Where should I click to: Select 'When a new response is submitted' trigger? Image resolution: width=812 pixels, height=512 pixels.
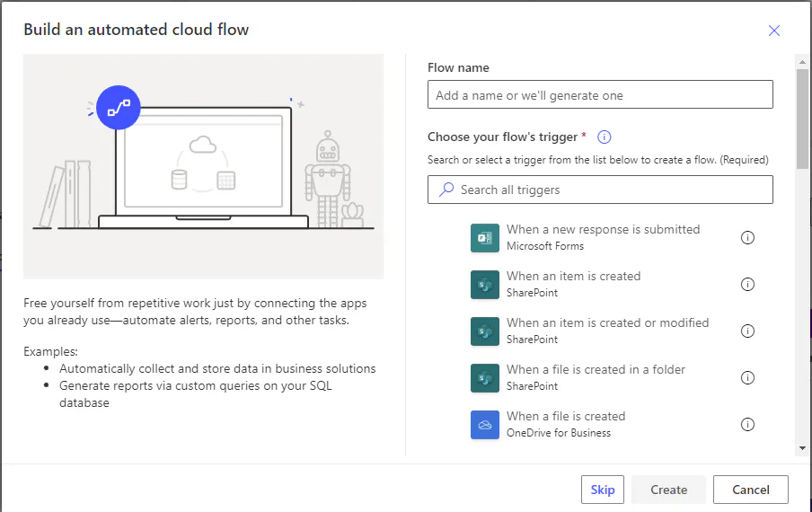coord(603,230)
